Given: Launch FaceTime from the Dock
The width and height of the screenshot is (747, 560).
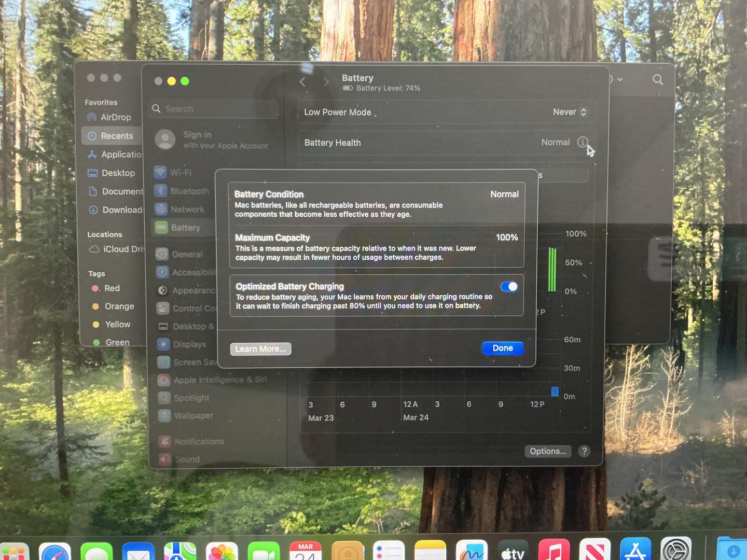Looking at the screenshot, I should [x=264, y=552].
